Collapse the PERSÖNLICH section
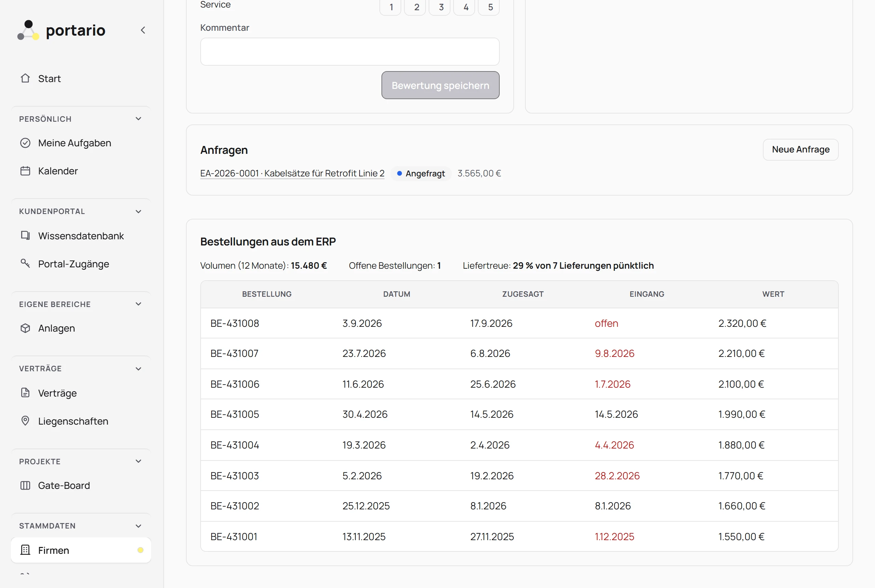This screenshot has width=875, height=588. coord(138,119)
